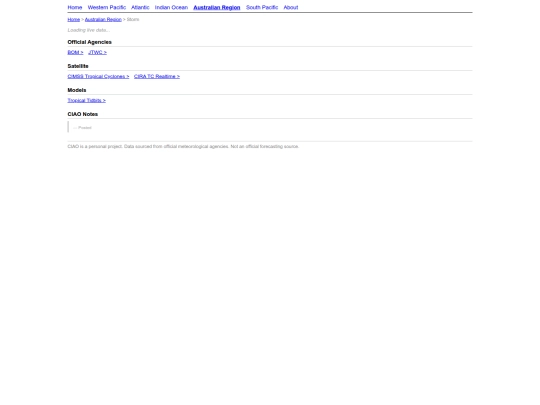Click the bold Australian Region nav item
The image size is (540, 405).
tap(217, 7)
